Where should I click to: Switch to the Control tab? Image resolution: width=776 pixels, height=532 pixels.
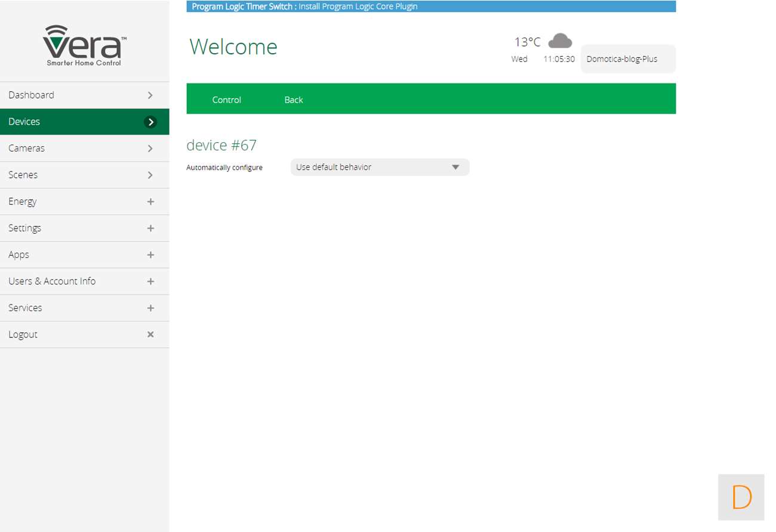(x=226, y=100)
